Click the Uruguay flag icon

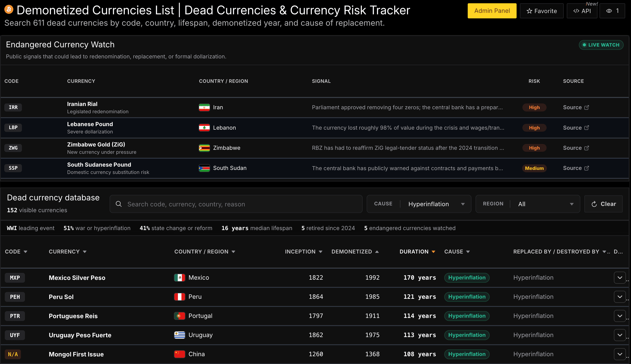(180, 335)
